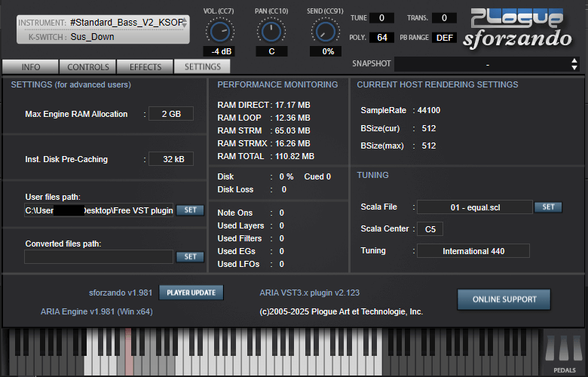Click ARIA Engine v1.981 (Win x64) text
This screenshot has height=377, width=588.
tap(96, 311)
